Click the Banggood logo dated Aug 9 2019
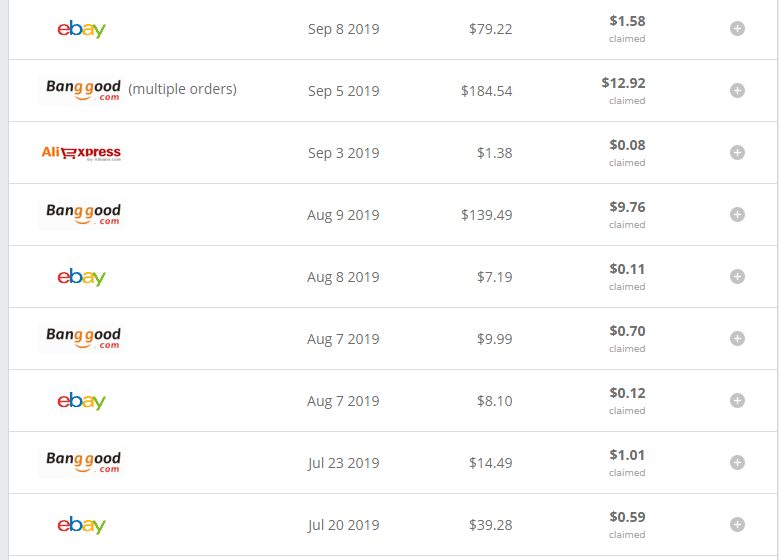This screenshot has height=560, width=779. pos(81,214)
